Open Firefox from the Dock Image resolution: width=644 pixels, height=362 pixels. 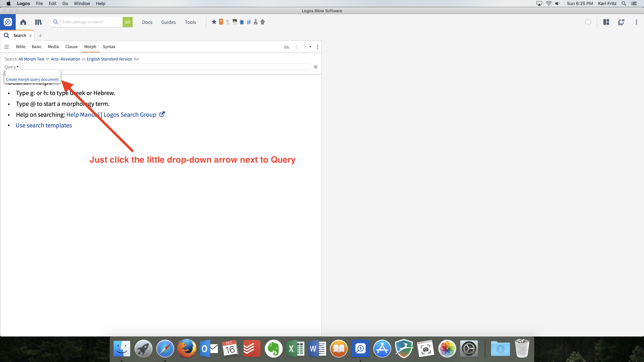tap(187, 348)
